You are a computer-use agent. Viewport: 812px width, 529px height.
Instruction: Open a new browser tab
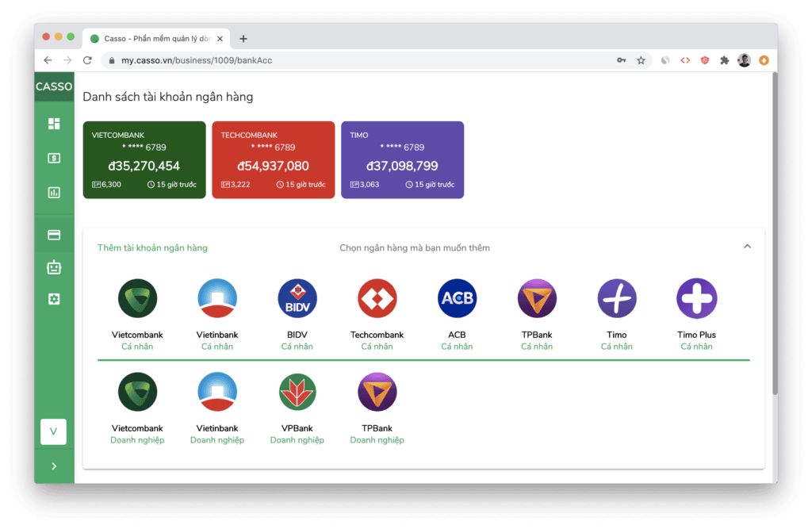point(243,38)
